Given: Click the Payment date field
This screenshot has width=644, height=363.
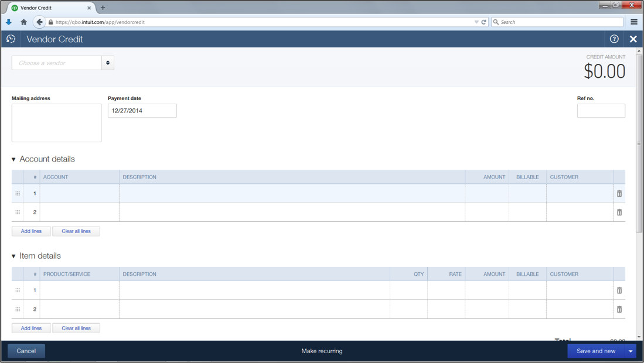Looking at the screenshot, I should (x=142, y=111).
